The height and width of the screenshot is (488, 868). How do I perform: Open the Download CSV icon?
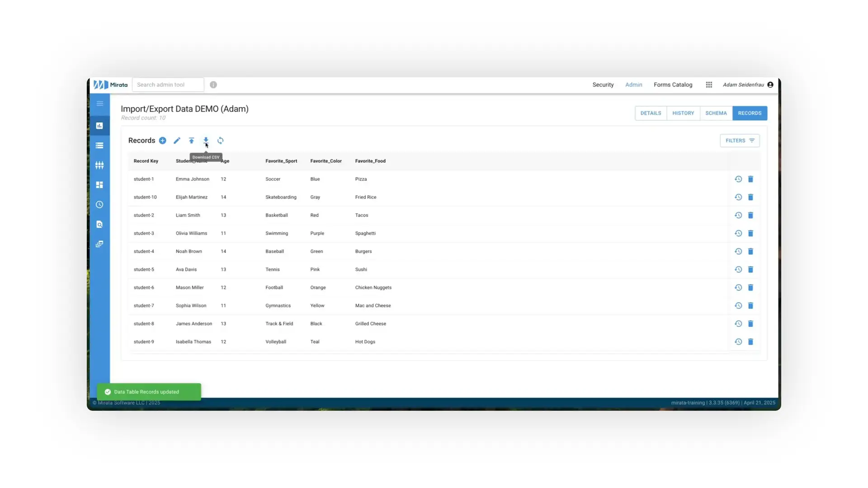[206, 141]
